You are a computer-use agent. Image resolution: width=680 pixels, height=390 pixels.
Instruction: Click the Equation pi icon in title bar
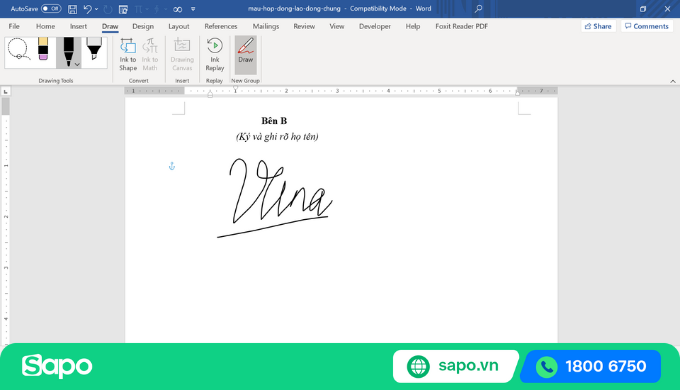[139, 9]
